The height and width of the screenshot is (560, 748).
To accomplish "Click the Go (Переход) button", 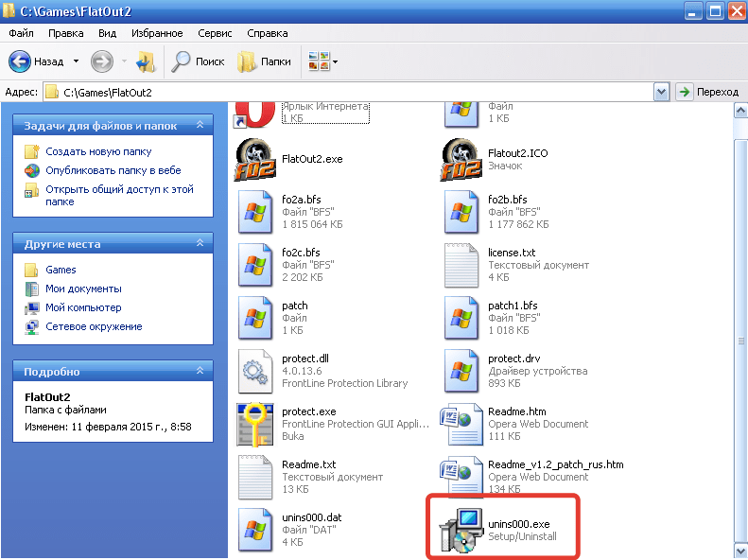I will point(708,92).
